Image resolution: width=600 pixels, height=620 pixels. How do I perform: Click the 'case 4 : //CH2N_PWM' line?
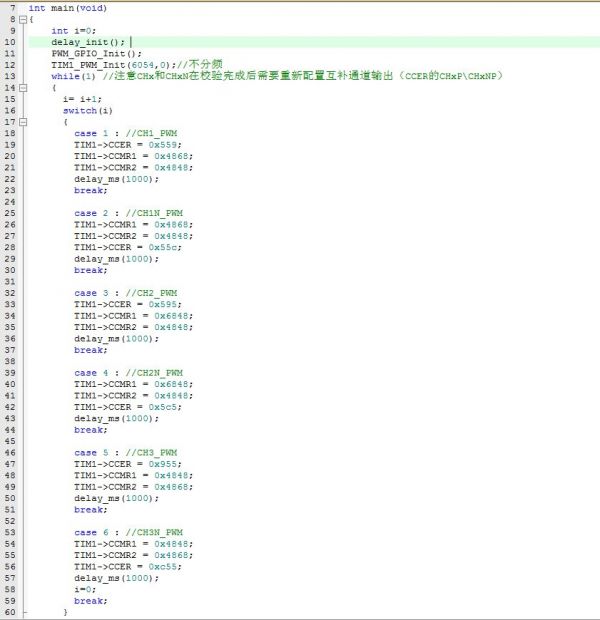point(128,373)
